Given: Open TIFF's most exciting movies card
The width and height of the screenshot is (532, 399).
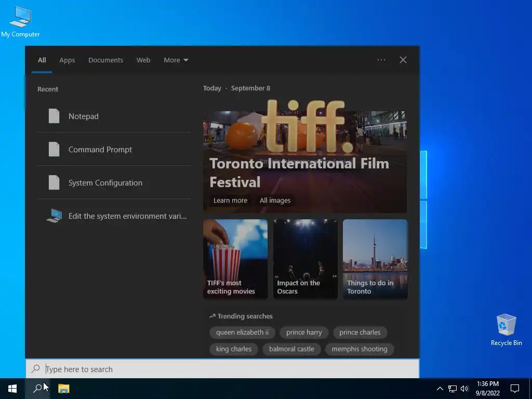Looking at the screenshot, I should pos(235,259).
